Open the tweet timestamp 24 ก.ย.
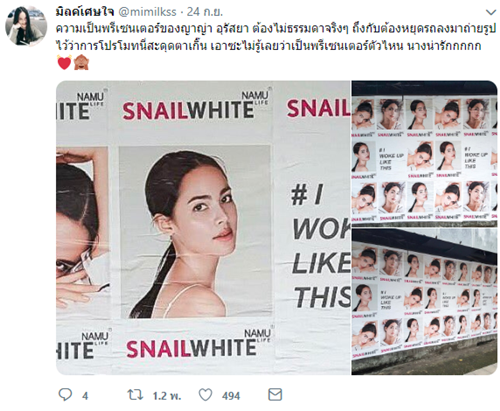This screenshot has height=411, width=500. (x=204, y=12)
